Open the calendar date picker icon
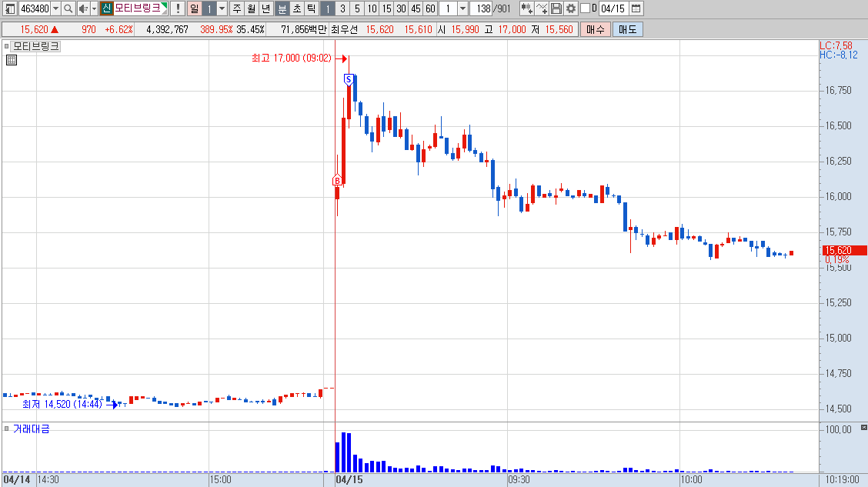 pyautogui.click(x=636, y=8)
